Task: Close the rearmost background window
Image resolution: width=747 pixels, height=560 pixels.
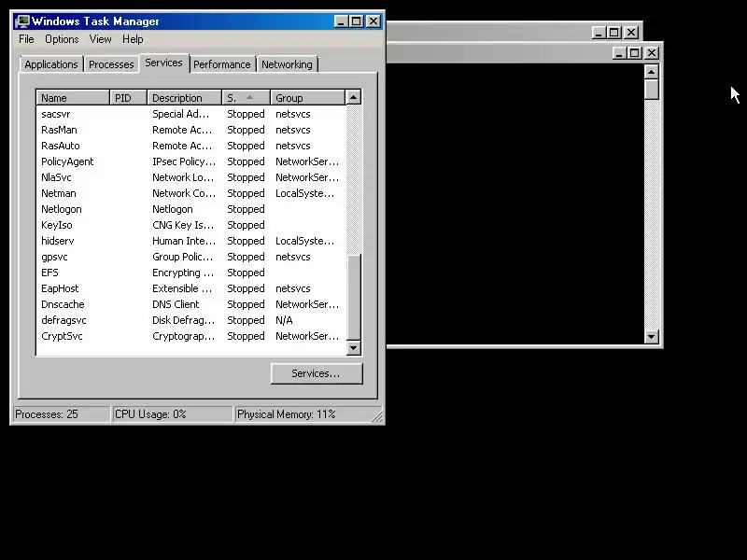Action: [x=631, y=33]
